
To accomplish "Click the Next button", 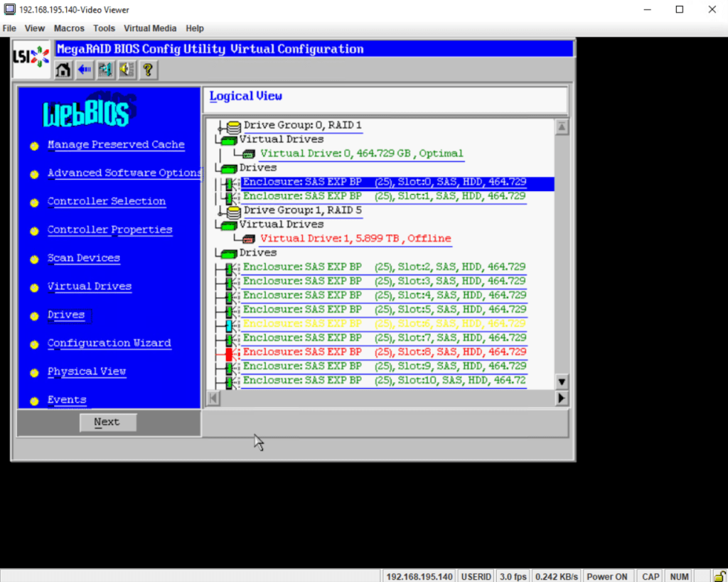I will pyautogui.click(x=108, y=422).
